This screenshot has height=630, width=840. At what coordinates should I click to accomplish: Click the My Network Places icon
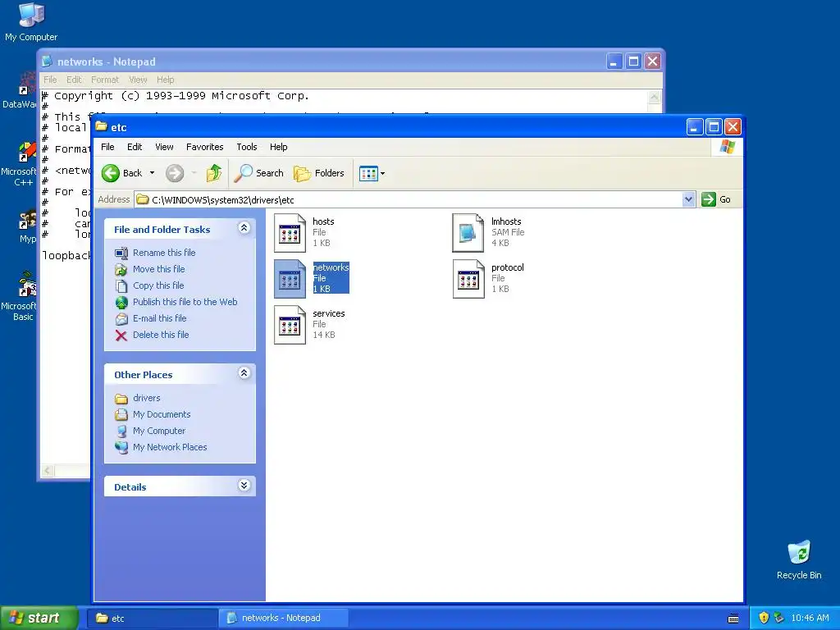pyautogui.click(x=121, y=447)
